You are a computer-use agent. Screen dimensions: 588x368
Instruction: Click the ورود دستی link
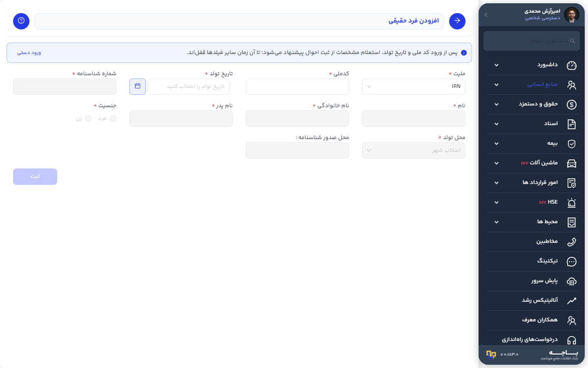[29, 53]
